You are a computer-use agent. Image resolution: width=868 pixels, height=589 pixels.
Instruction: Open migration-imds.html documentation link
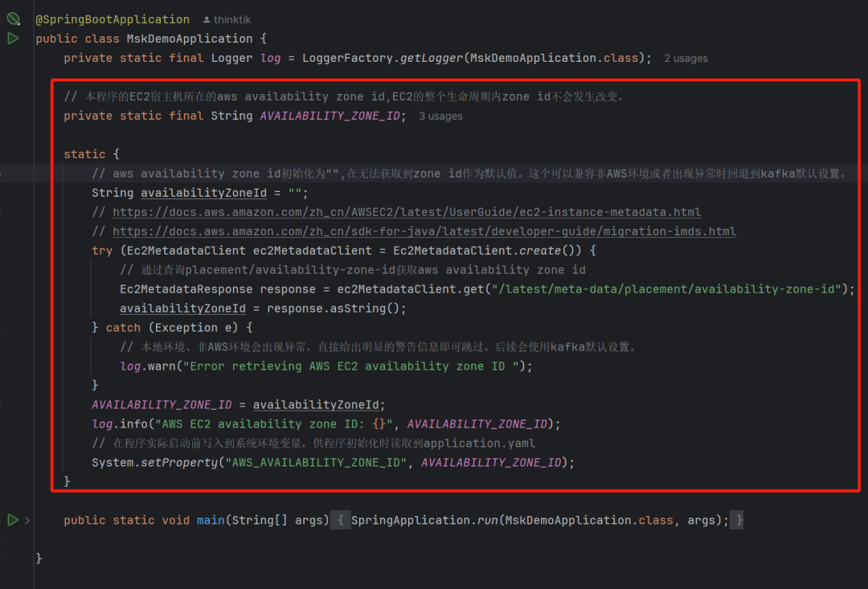click(424, 231)
